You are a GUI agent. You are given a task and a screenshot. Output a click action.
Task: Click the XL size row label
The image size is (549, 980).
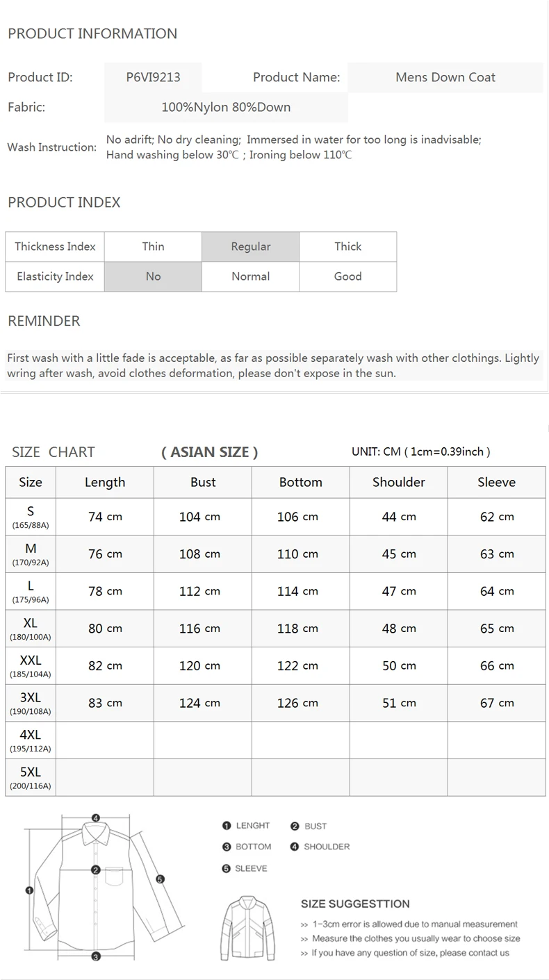pos(31,628)
